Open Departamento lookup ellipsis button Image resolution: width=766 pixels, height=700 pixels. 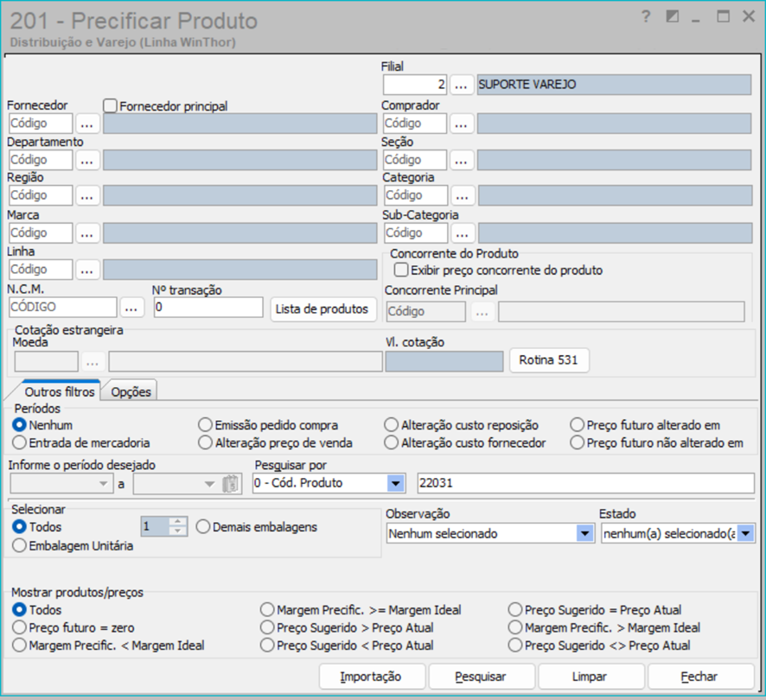86,160
